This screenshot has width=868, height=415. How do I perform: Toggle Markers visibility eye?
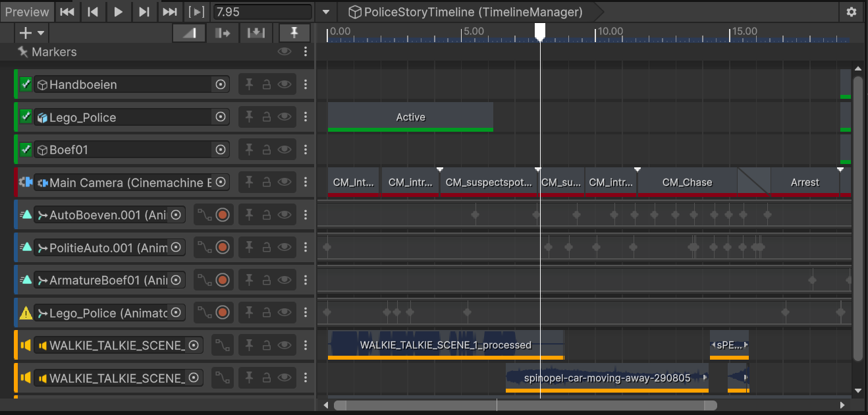point(285,51)
